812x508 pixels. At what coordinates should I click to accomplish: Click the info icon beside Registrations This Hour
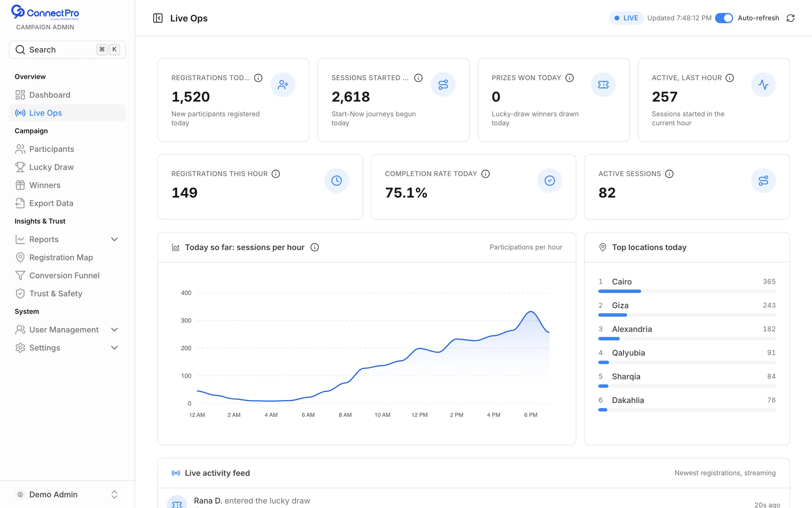pyautogui.click(x=276, y=174)
